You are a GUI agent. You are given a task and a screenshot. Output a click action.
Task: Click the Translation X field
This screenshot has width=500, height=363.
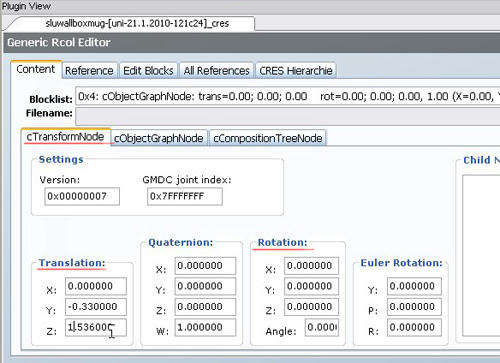click(x=96, y=286)
